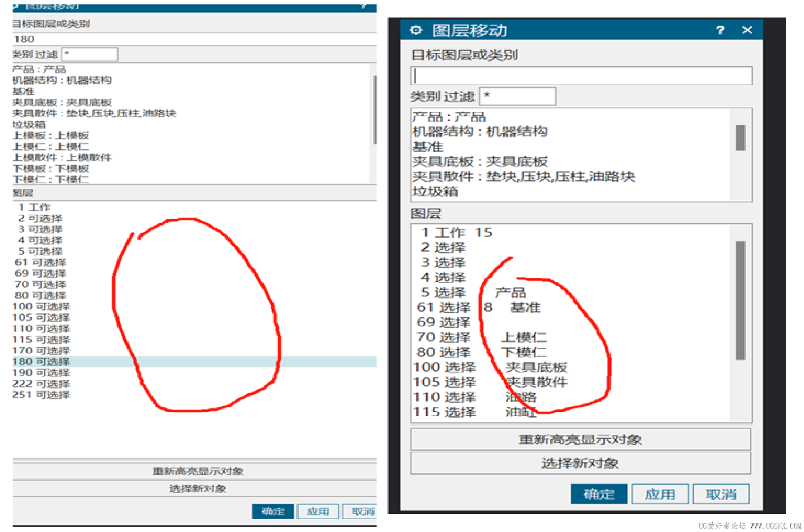Click 应用 in left dialog

tap(318, 511)
